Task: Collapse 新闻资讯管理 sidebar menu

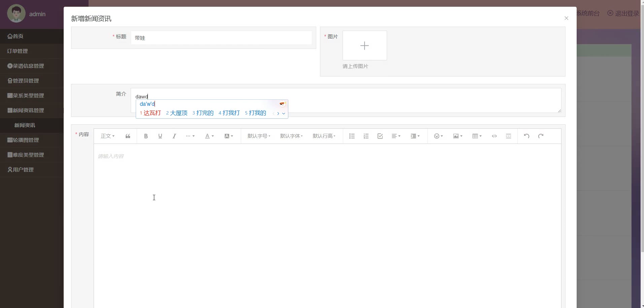Action: click(x=32, y=110)
